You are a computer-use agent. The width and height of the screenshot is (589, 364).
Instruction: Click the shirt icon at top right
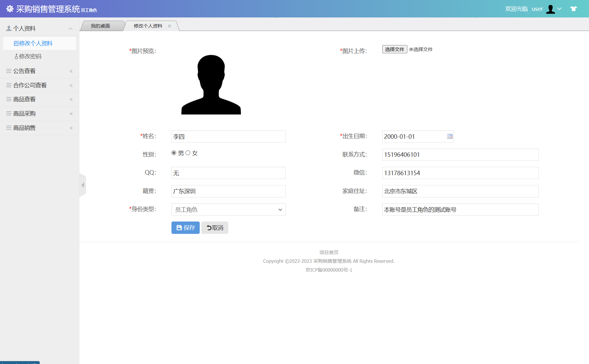click(574, 9)
